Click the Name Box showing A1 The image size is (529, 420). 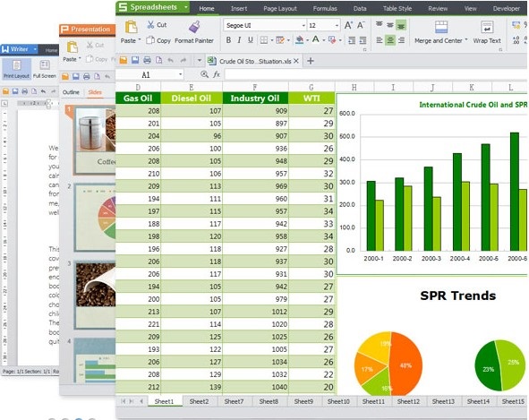147,74
